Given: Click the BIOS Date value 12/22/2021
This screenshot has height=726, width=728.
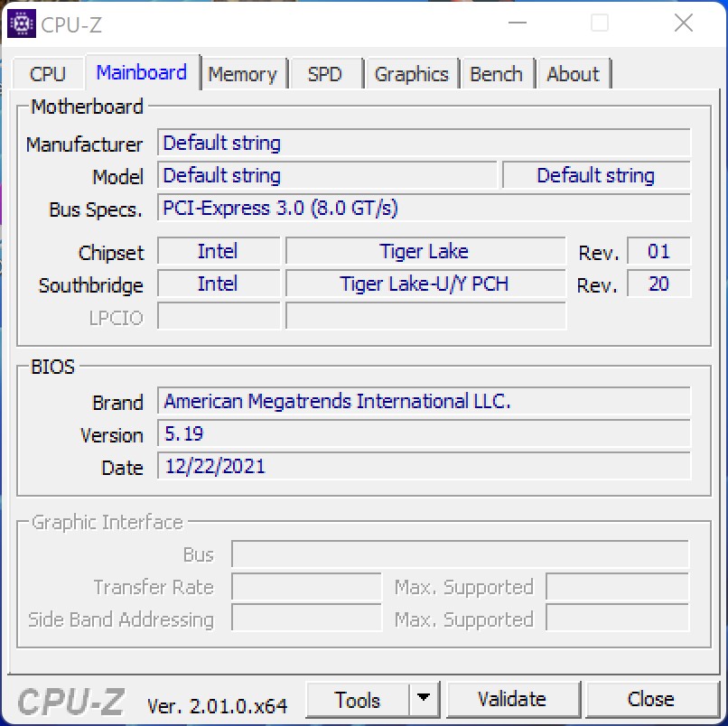Looking at the screenshot, I should [424, 466].
